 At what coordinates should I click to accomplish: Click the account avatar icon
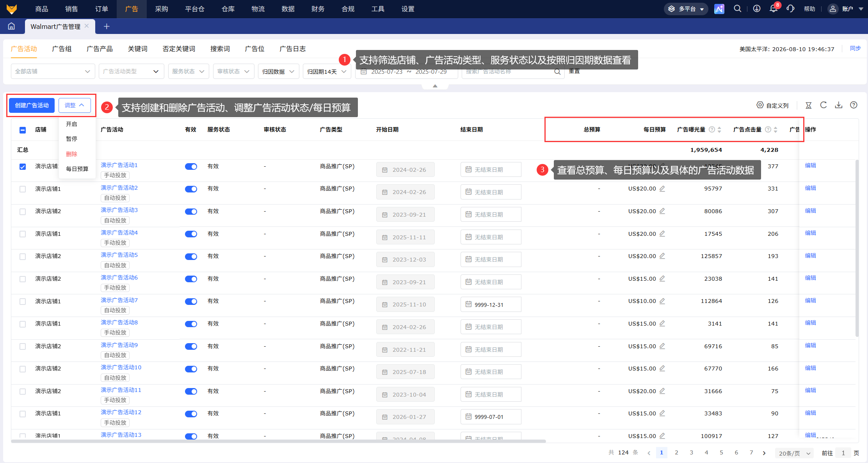(832, 9)
